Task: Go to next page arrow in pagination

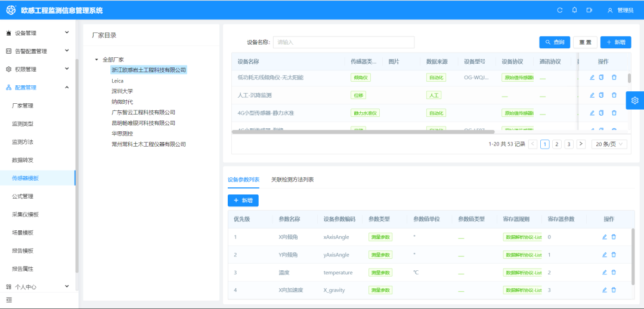Action: coord(581,144)
